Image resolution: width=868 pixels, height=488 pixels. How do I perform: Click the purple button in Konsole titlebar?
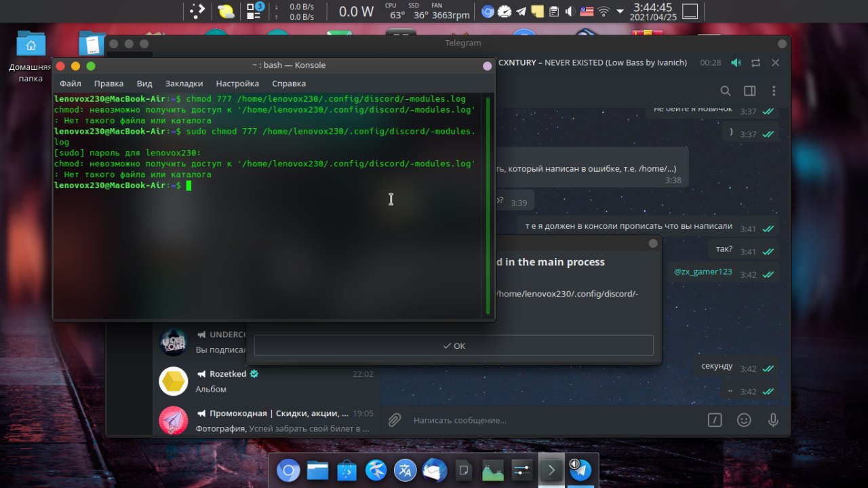point(487,66)
